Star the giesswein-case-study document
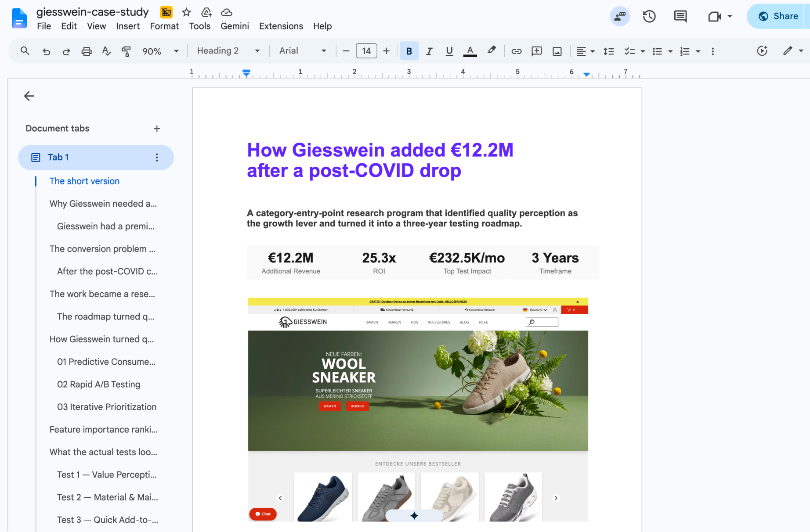This screenshot has height=532, width=810. pos(186,12)
